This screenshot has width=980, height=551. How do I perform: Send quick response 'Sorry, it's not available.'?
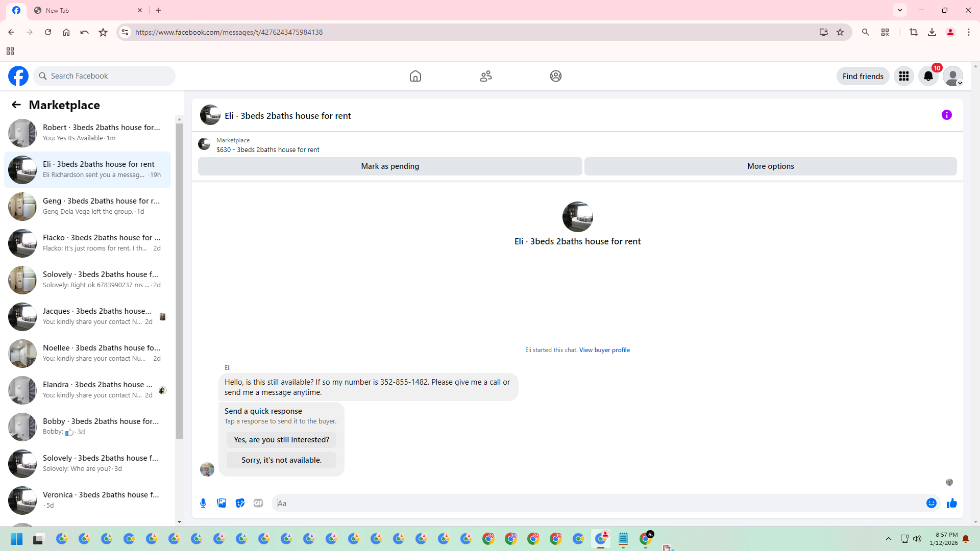click(281, 460)
